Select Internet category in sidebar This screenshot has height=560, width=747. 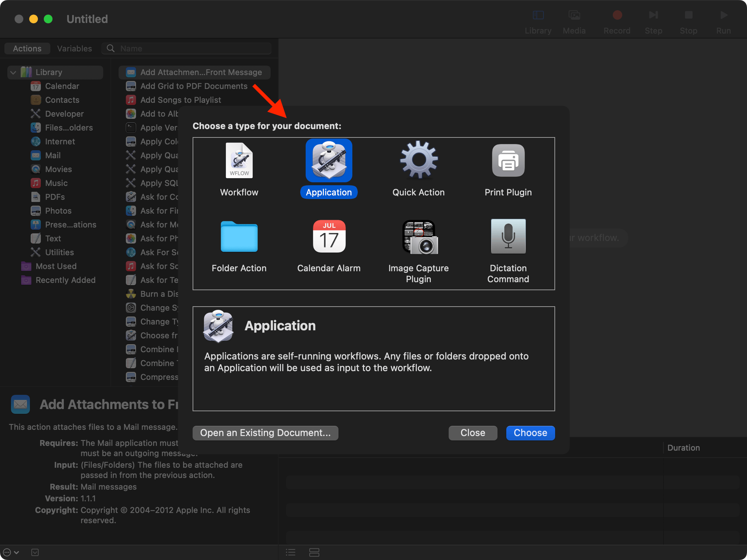[x=53, y=141]
